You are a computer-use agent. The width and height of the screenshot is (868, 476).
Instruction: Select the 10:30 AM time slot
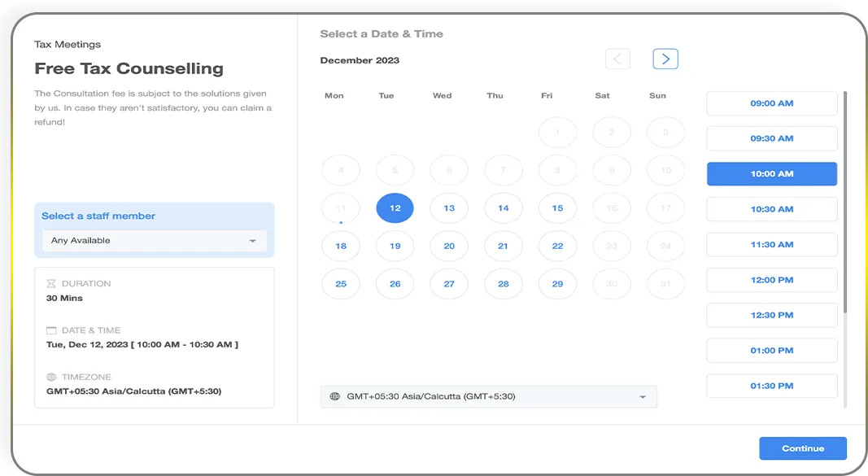tap(771, 209)
